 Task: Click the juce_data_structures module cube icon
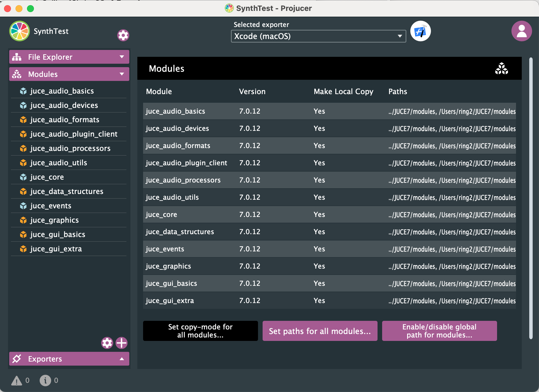(23, 191)
